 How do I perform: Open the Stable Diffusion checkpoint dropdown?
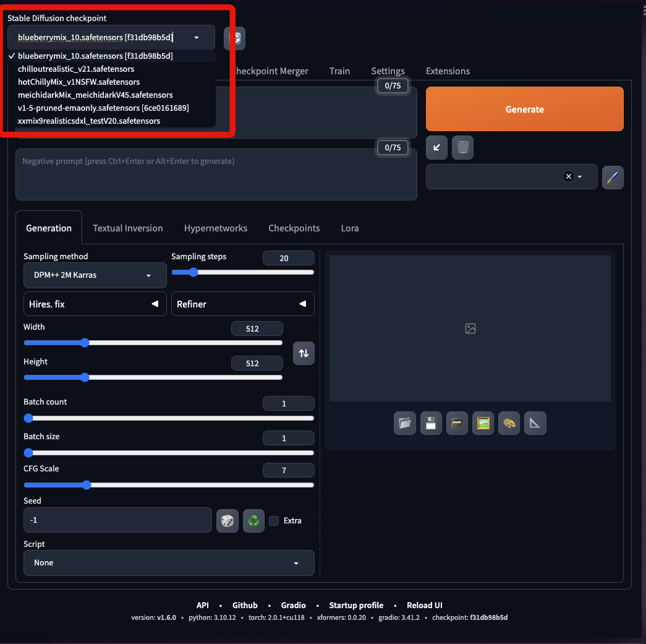[111, 38]
